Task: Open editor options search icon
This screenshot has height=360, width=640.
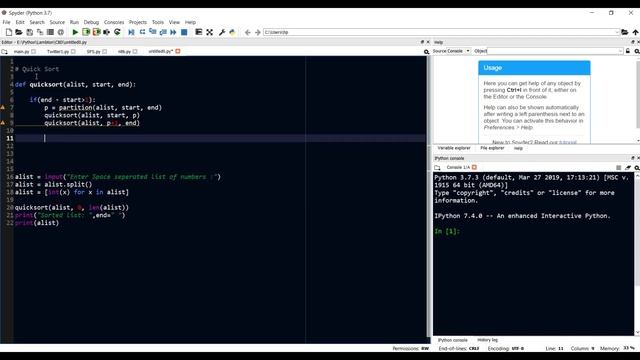Action: pos(426,51)
